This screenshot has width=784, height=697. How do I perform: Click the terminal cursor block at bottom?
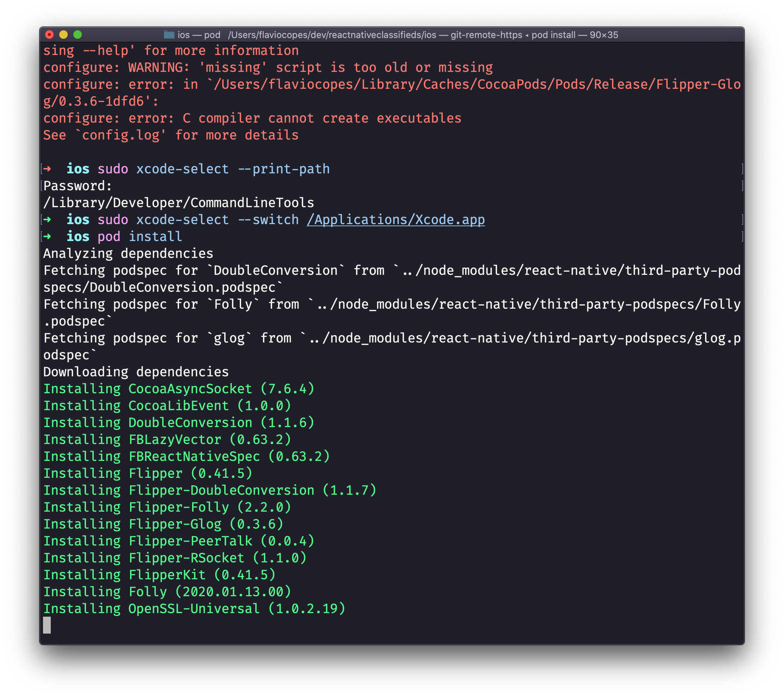[47, 625]
